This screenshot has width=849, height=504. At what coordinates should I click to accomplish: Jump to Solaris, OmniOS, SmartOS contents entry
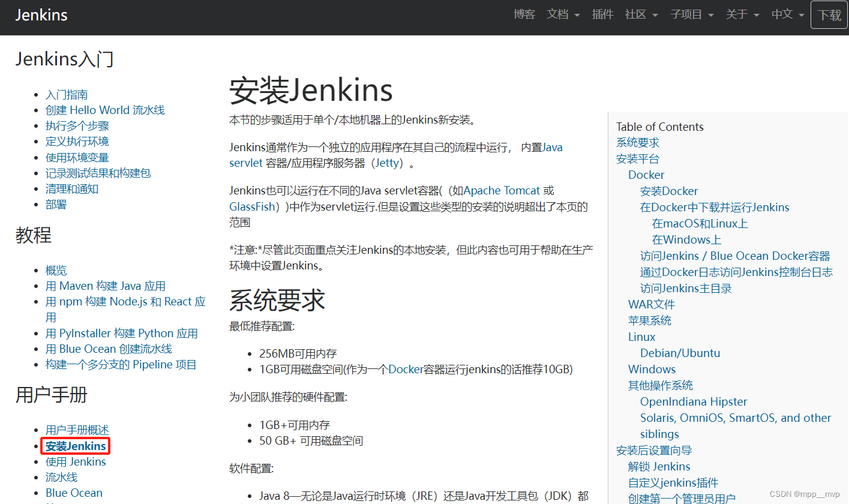(736, 425)
